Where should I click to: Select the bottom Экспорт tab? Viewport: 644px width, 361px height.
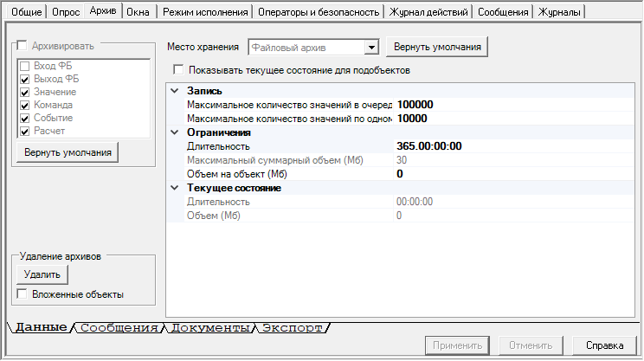click(292, 328)
